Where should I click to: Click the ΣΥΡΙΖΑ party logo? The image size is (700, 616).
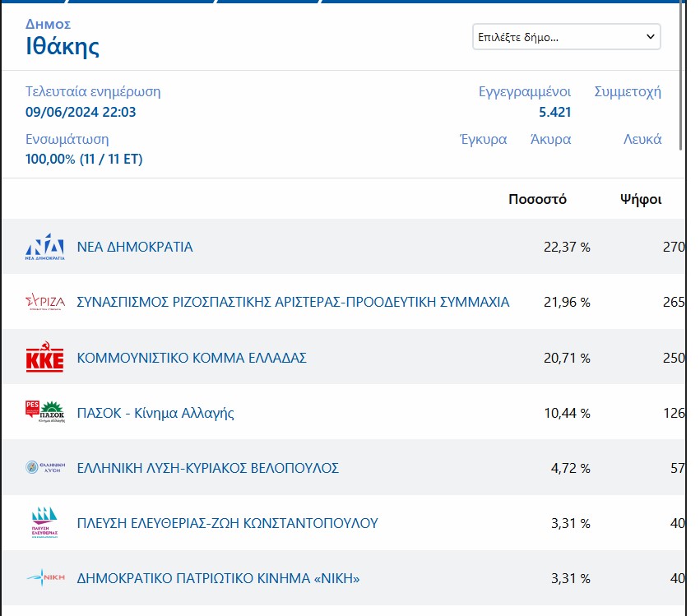click(45, 302)
